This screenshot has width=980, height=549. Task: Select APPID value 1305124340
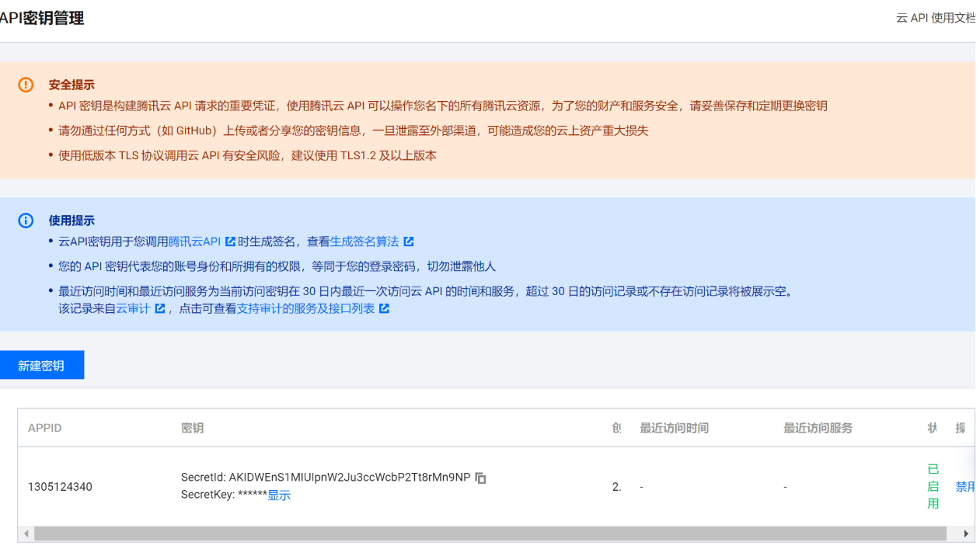pos(60,487)
